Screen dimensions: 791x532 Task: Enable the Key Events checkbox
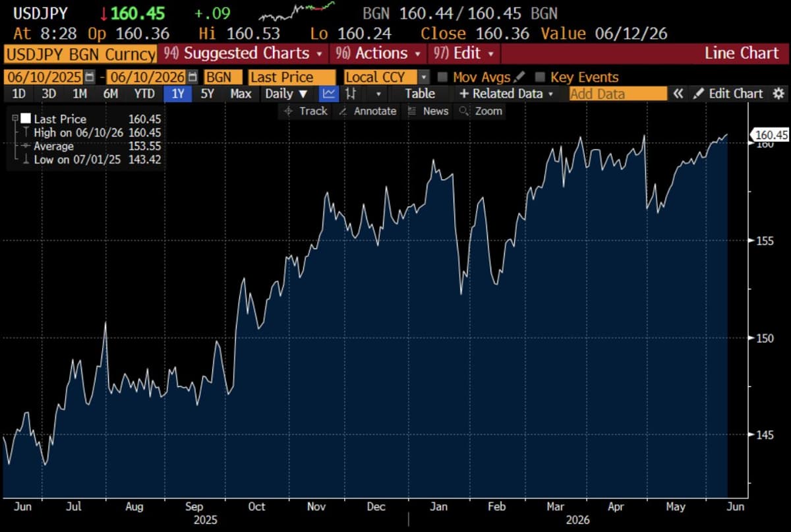pos(540,77)
